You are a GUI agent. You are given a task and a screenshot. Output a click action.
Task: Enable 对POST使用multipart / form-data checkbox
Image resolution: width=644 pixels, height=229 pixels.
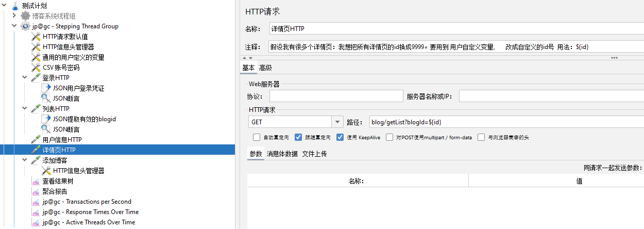coord(390,138)
